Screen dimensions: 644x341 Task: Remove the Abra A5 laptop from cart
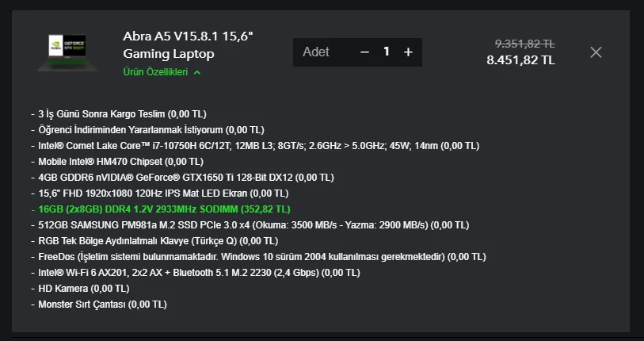[x=596, y=52]
